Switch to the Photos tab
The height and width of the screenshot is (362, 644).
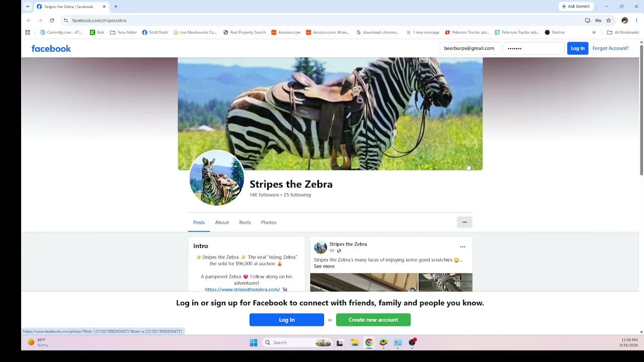click(x=269, y=222)
